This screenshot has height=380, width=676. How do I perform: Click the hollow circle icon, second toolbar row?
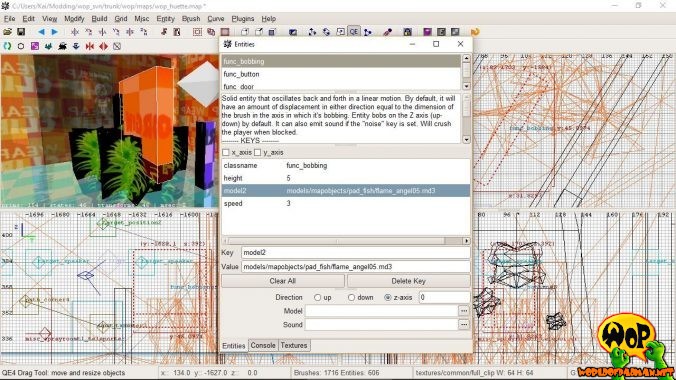click(x=21, y=46)
